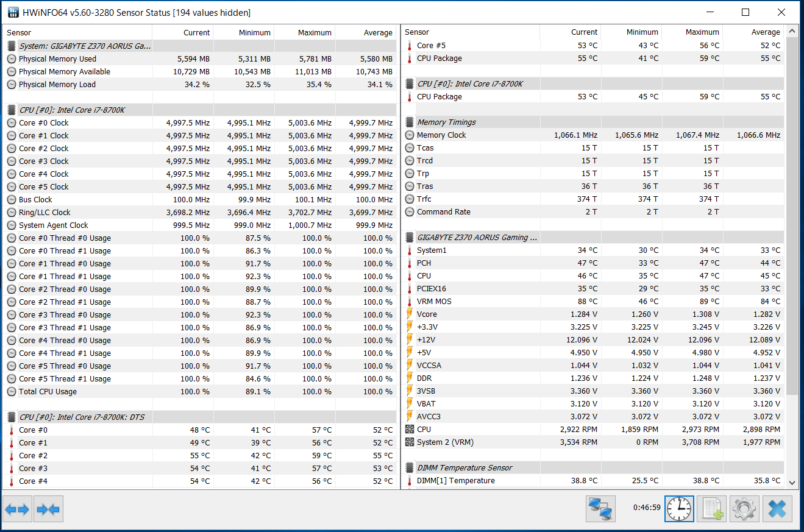Click the chip icon beside DIMM Temperature Sensor
The height and width of the screenshot is (532, 804).
pos(410,467)
